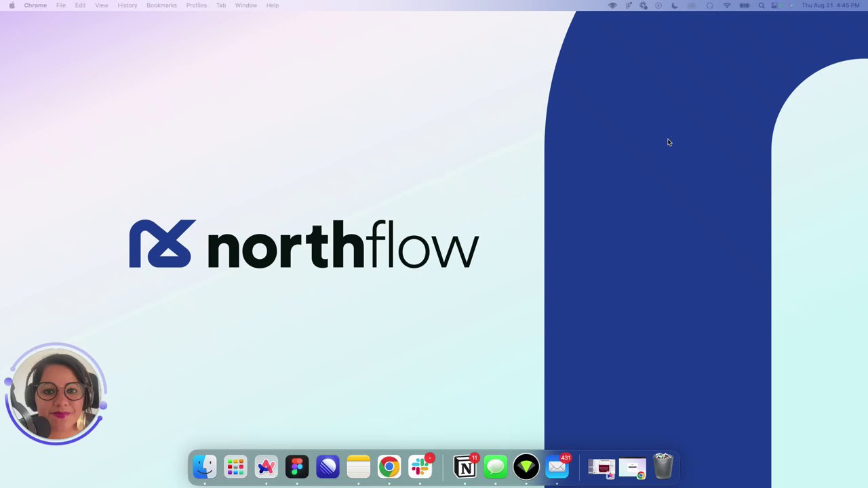This screenshot has width=868, height=488.
Task: Click the battery status icon
Action: pos(744,5)
